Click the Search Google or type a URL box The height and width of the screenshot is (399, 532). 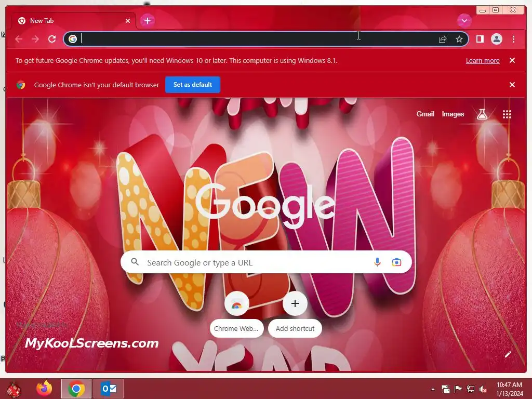point(266,262)
